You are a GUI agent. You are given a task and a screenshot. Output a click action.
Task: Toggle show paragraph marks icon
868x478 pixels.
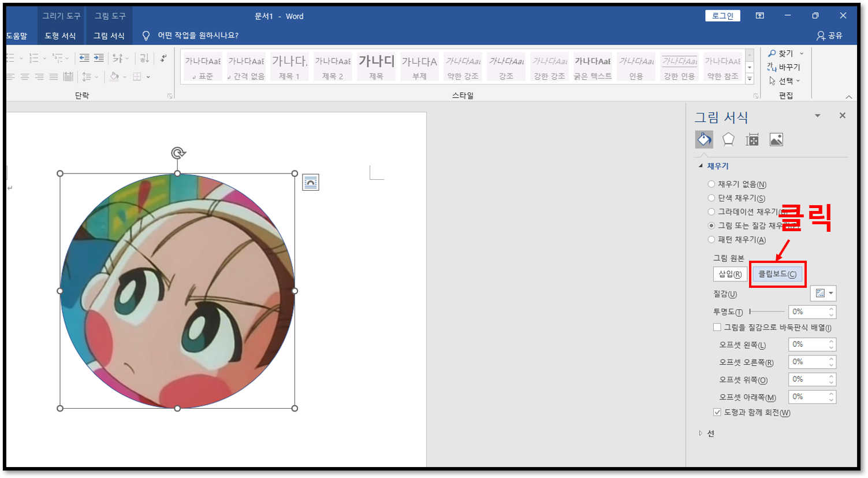163,58
